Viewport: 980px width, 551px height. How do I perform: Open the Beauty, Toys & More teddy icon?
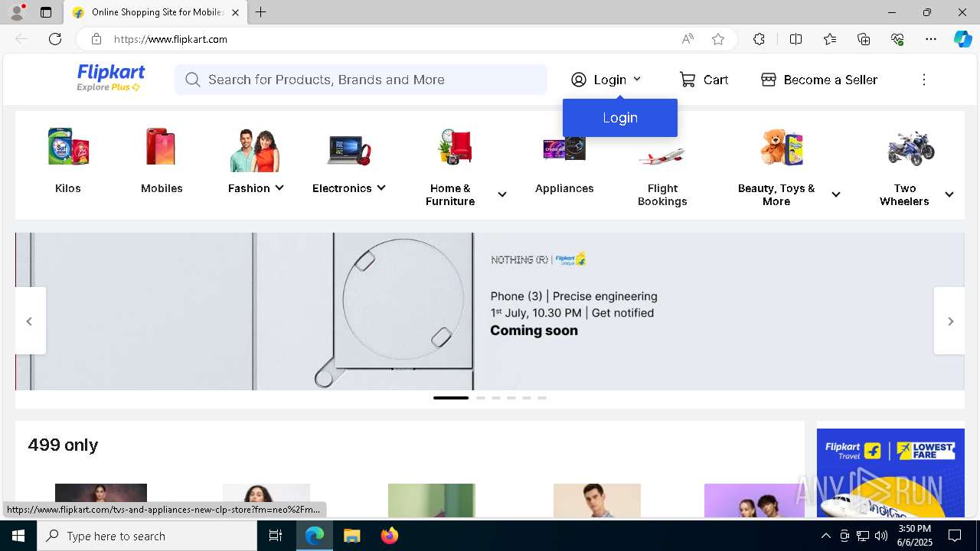click(x=782, y=147)
